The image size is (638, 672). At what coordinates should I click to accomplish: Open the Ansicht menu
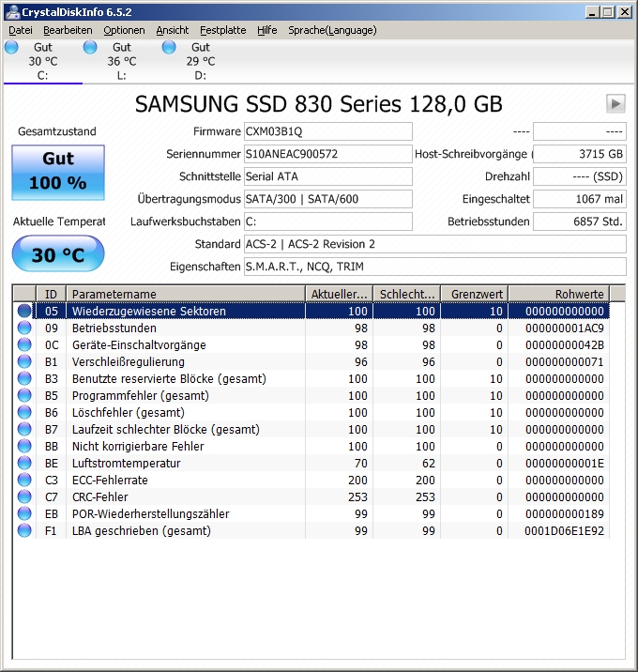coord(173,30)
